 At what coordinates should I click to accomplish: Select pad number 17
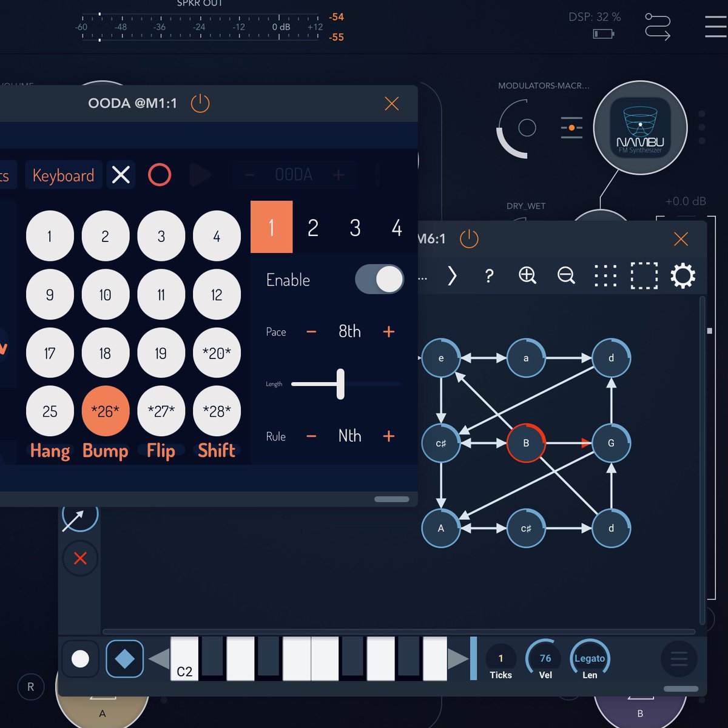coord(50,352)
